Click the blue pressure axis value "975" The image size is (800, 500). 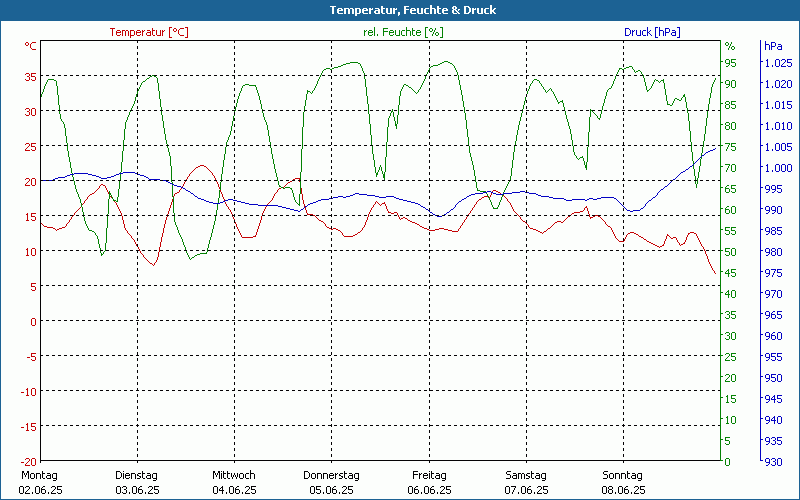coord(773,273)
